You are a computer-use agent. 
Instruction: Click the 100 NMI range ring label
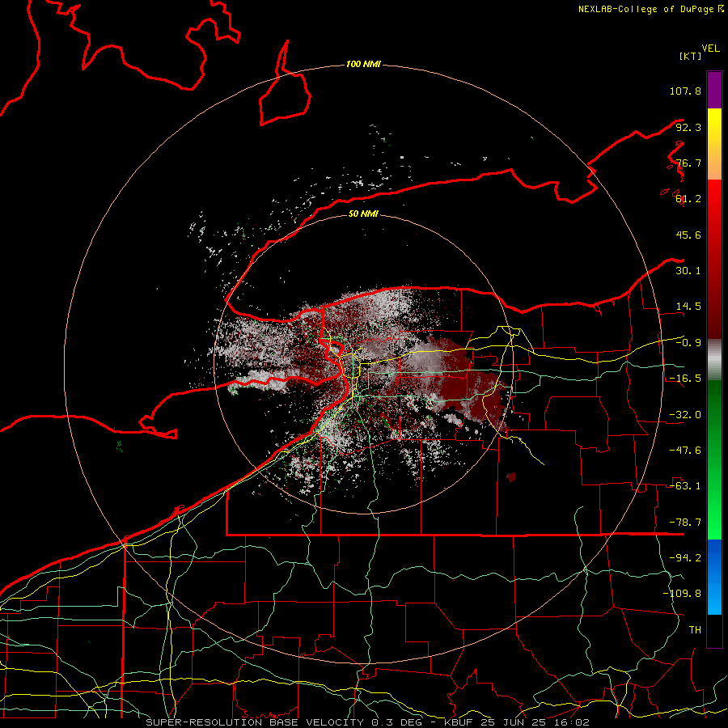click(x=363, y=64)
